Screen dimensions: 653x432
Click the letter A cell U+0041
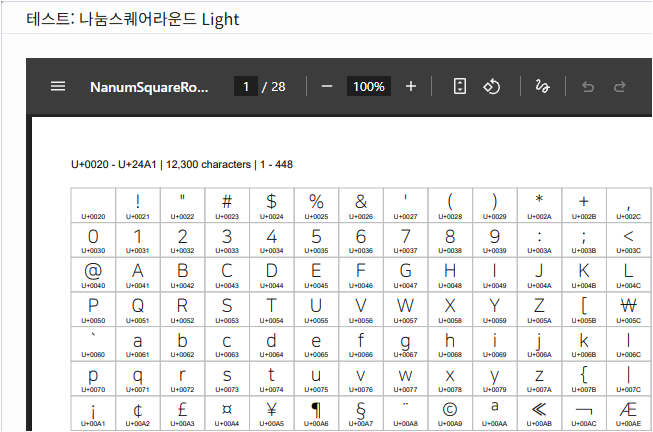point(138,275)
